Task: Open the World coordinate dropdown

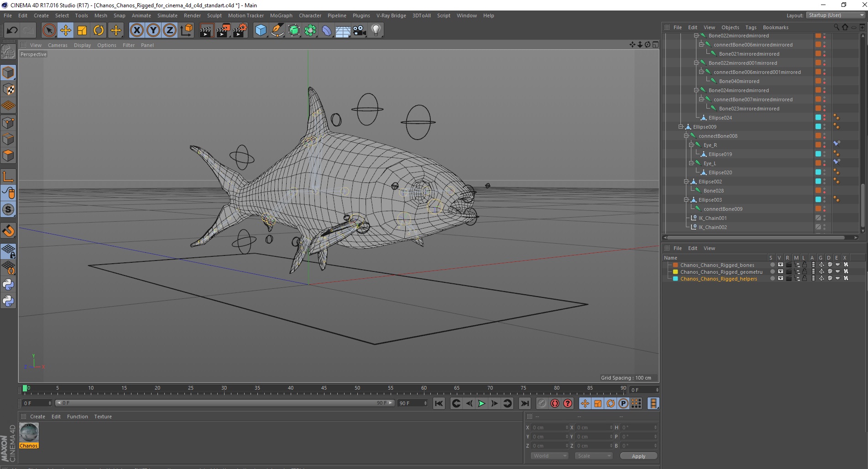Action: click(x=549, y=456)
